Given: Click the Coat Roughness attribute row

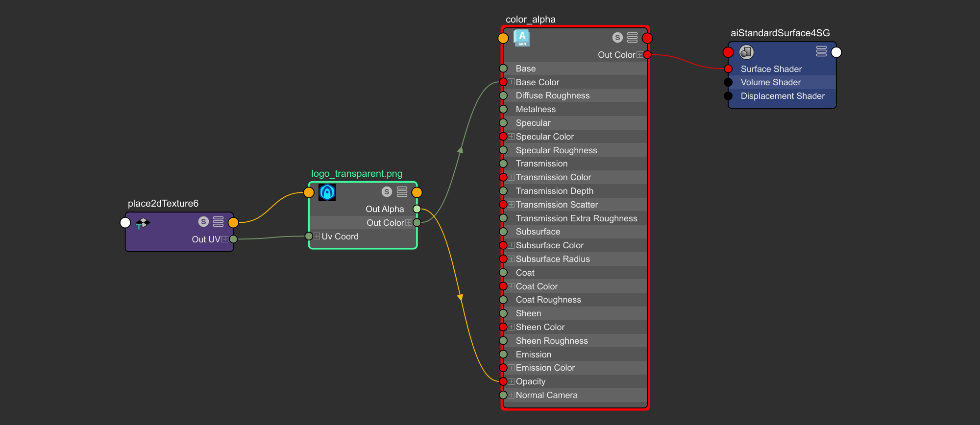Looking at the screenshot, I should click(x=575, y=300).
